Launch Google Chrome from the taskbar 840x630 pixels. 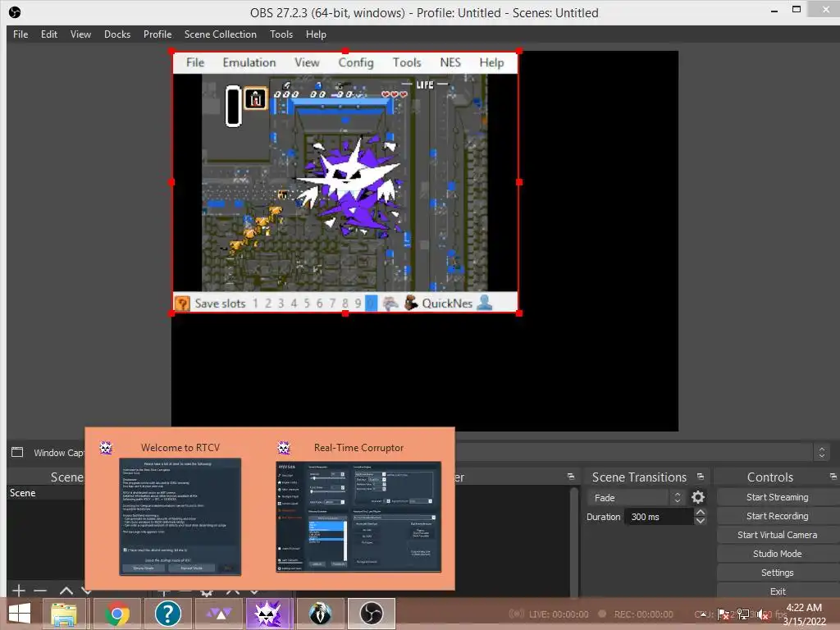(116, 614)
